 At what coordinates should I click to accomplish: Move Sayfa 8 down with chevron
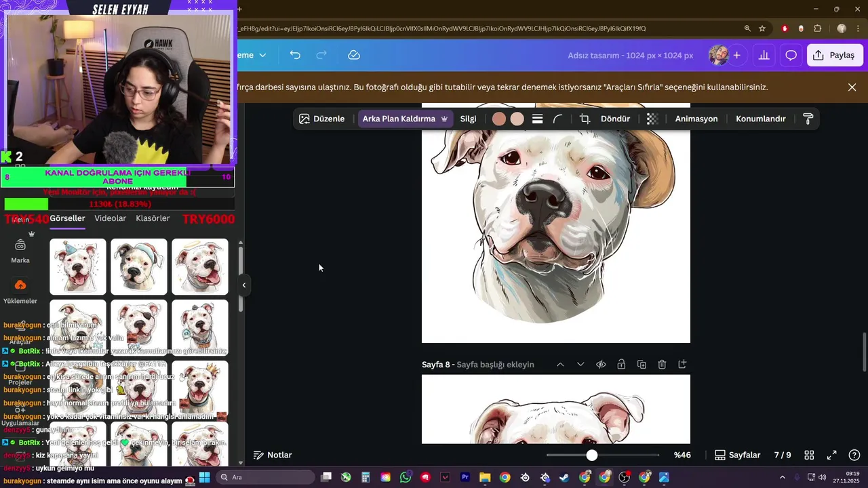tap(580, 365)
